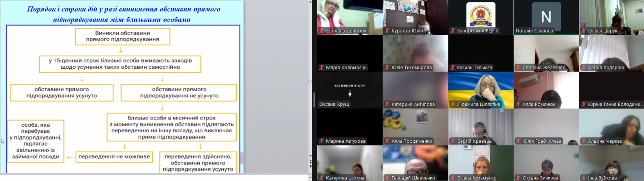Click Інна Зубкова's name label
The height and width of the screenshot is (181, 644).
[602, 178]
